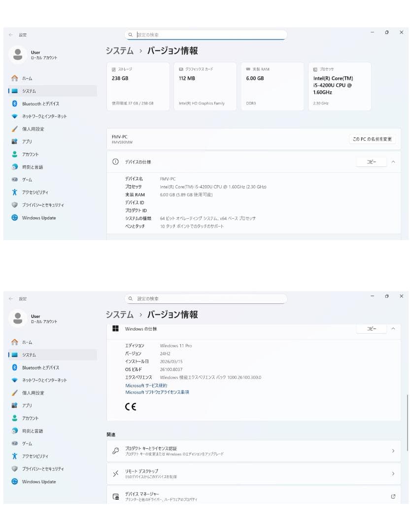
Task: Click the install date 2026/03/15
Action: pyautogui.click(x=171, y=362)
